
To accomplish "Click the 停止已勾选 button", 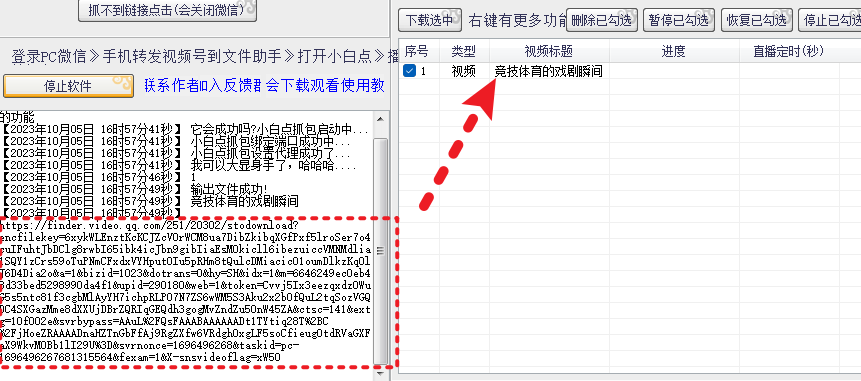I will click(830, 20).
